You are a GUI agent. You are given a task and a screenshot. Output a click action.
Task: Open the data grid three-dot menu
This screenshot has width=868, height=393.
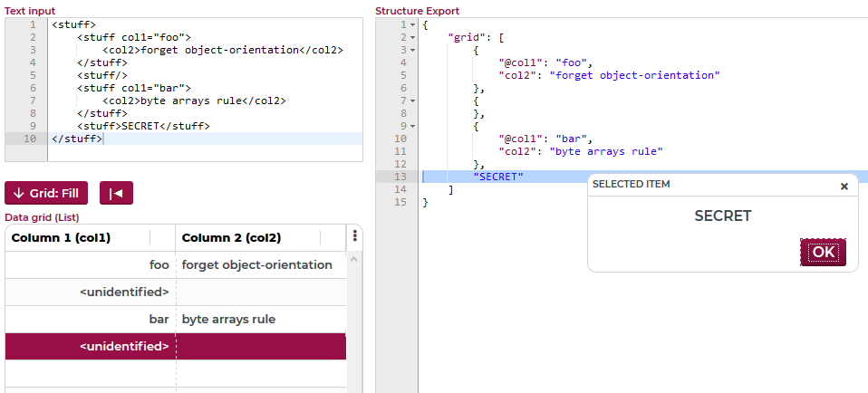tap(355, 236)
